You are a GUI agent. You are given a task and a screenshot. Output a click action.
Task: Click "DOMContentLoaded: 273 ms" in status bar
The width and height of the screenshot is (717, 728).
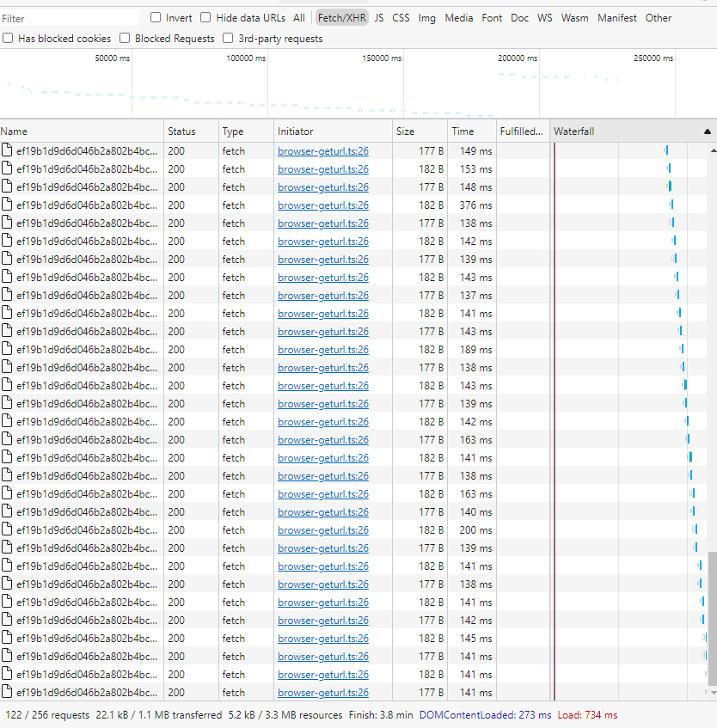pyautogui.click(x=485, y=715)
